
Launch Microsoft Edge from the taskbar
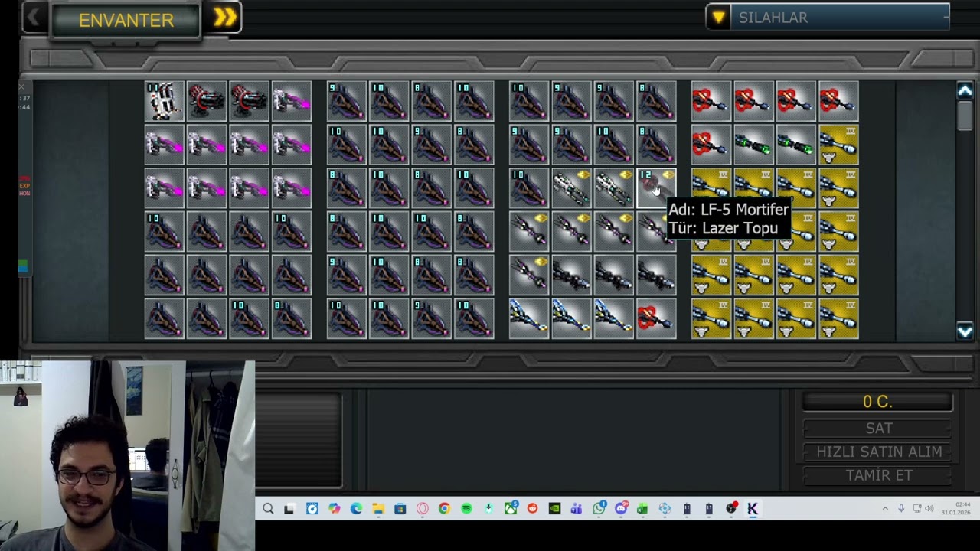(356, 509)
